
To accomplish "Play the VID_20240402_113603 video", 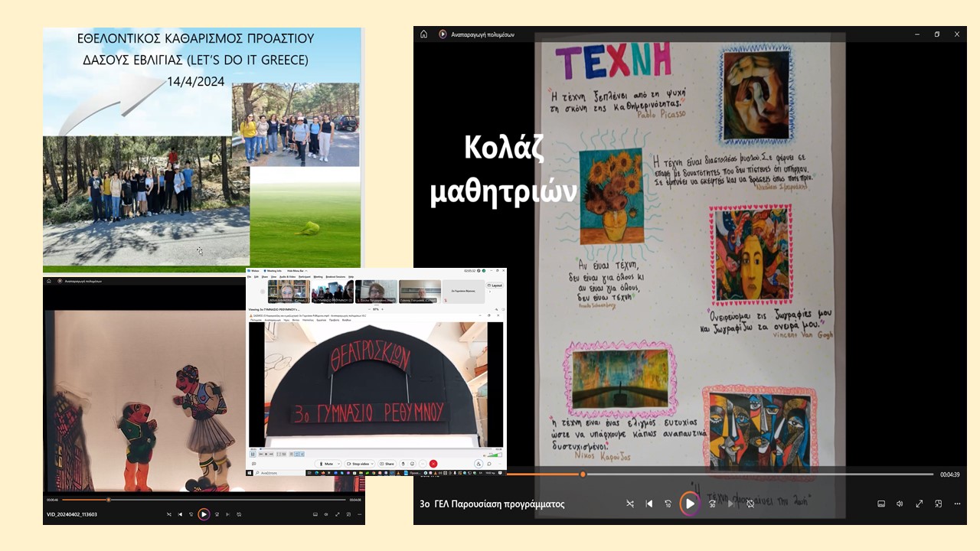I will coord(204,514).
